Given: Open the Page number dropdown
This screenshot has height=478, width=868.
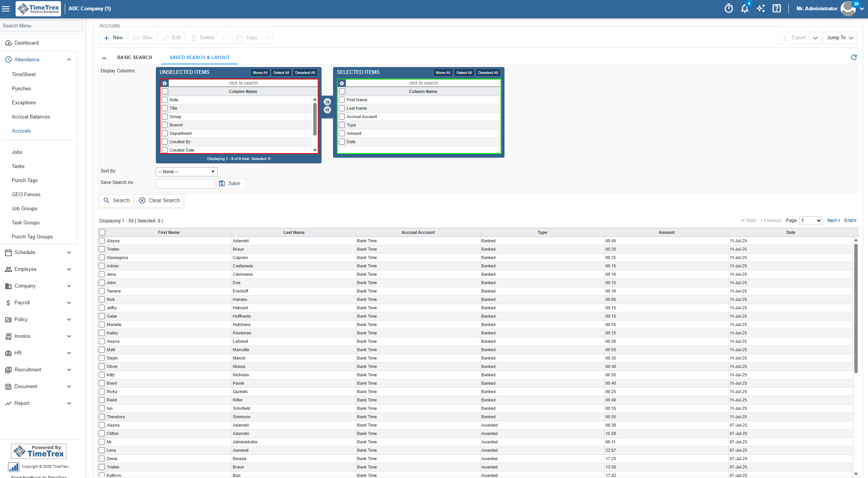Looking at the screenshot, I should point(810,221).
